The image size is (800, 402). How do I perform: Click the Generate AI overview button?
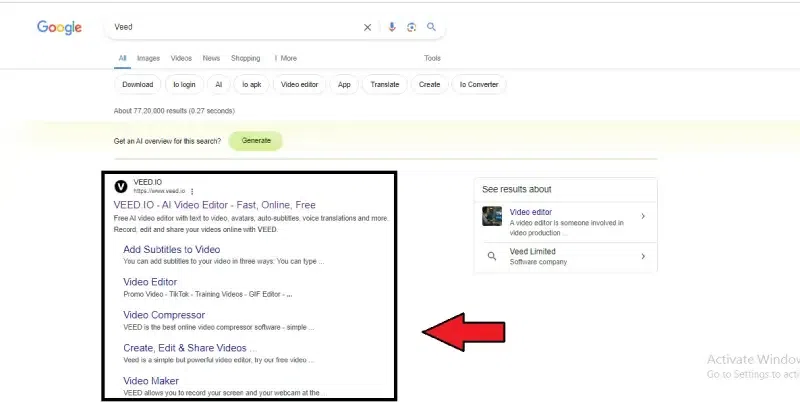tap(256, 141)
